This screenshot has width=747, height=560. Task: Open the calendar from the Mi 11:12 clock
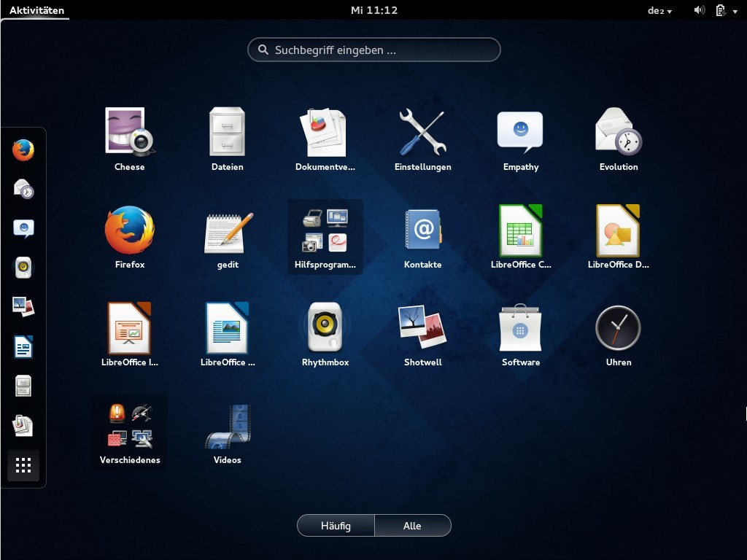374,10
